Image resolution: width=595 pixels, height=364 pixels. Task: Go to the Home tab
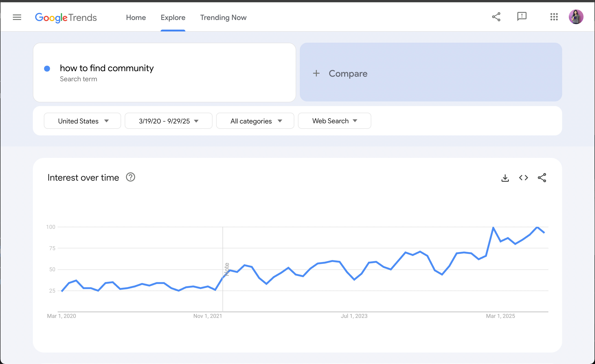pyautogui.click(x=136, y=18)
